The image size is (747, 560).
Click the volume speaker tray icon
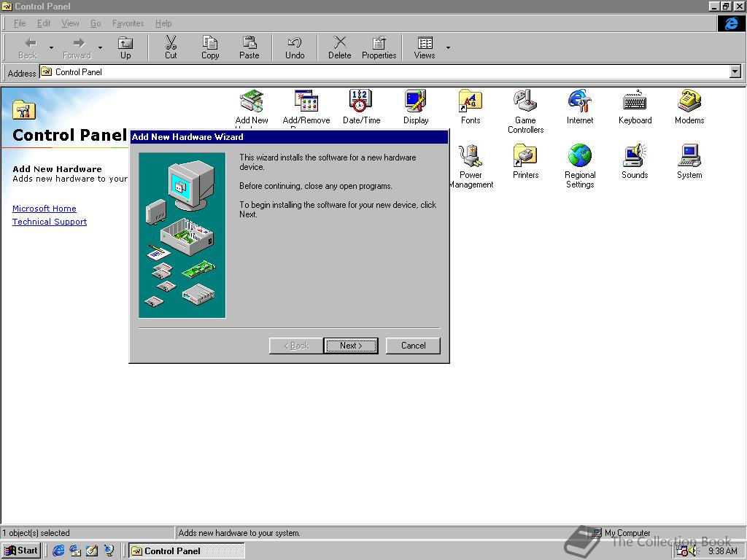[x=693, y=551]
